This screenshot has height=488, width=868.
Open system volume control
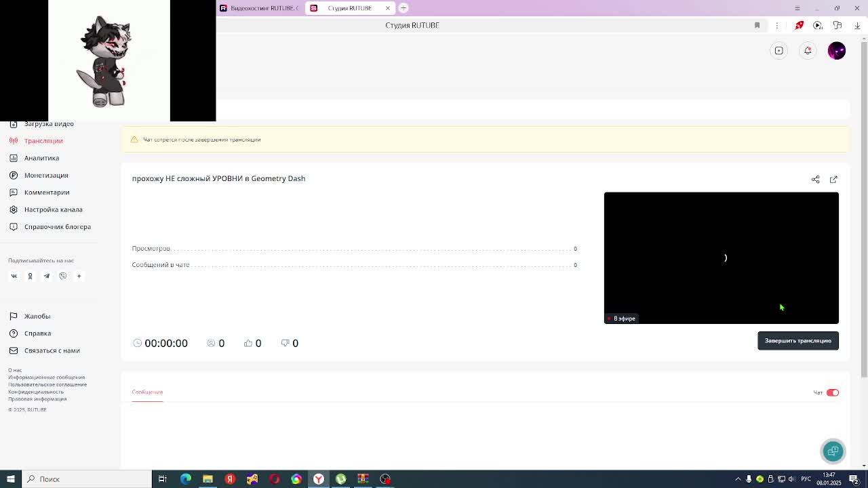click(x=791, y=479)
